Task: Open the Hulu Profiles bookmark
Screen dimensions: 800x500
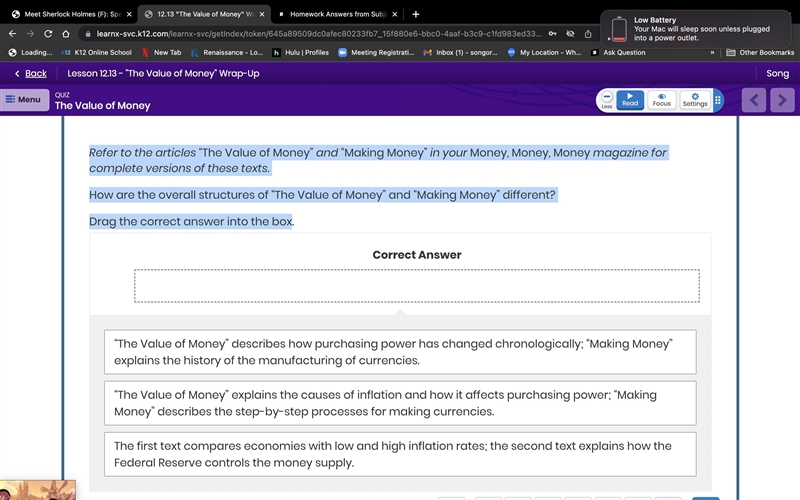Action: tap(301, 52)
